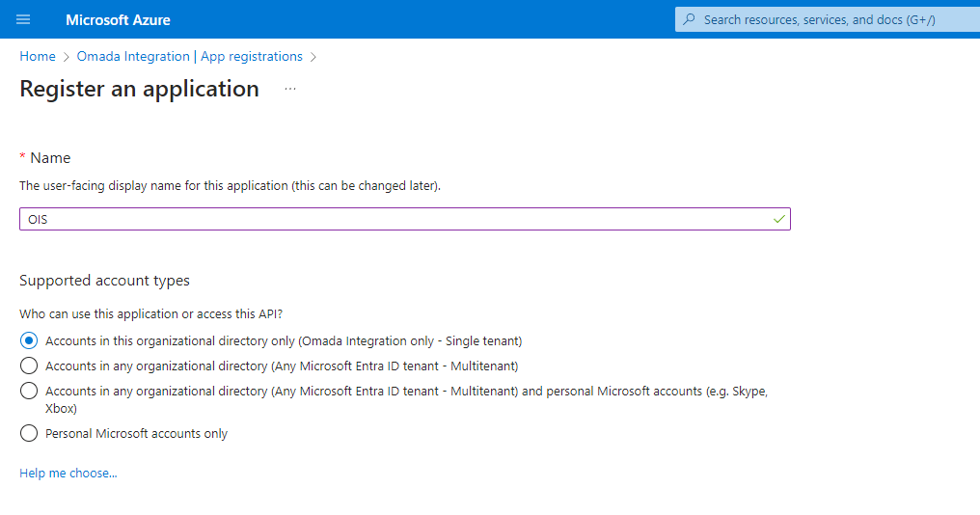Open the ellipsis menu next to Register an application
Viewport: 980px width, 515px height.
(290, 89)
